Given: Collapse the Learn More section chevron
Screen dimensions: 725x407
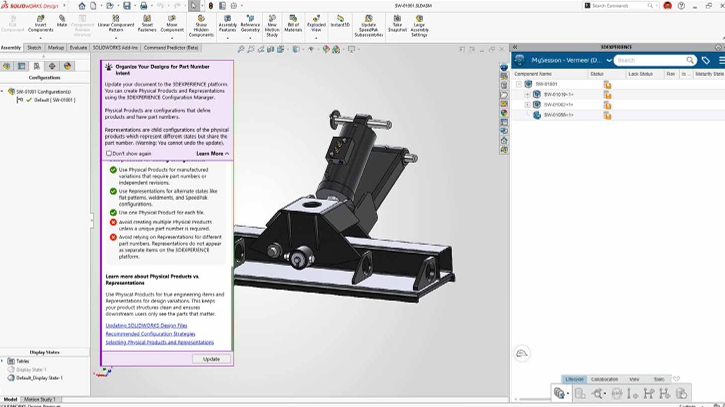Looking at the screenshot, I should click(227, 154).
